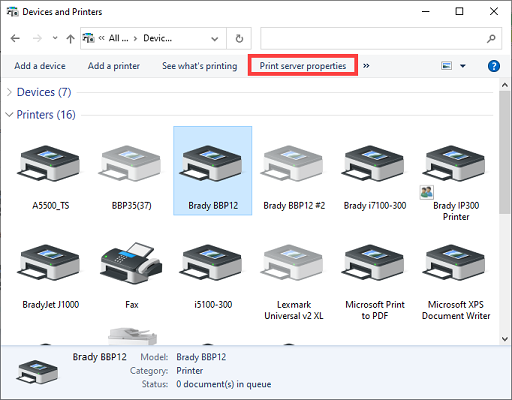The height and width of the screenshot is (400, 512).
Task: Click the address bar control panel icon
Action: [89, 38]
